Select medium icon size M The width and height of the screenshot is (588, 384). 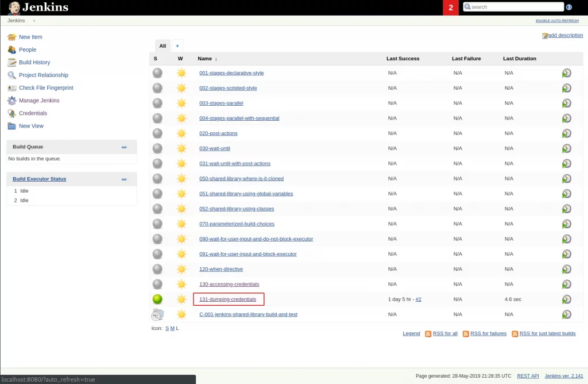coord(172,328)
